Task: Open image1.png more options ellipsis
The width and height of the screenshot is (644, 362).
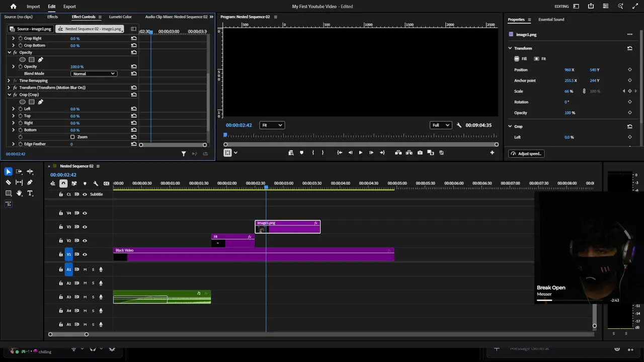Action: click(x=629, y=35)
